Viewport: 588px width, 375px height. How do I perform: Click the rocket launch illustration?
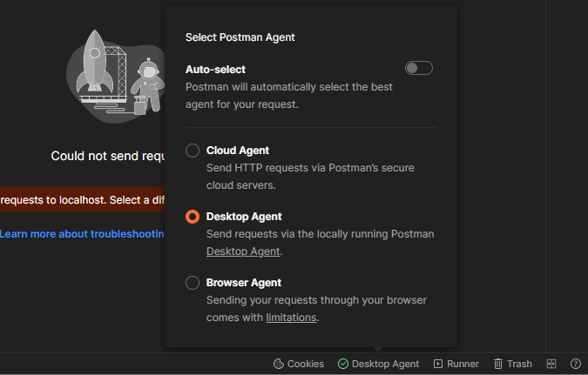(x=116, y=76)
